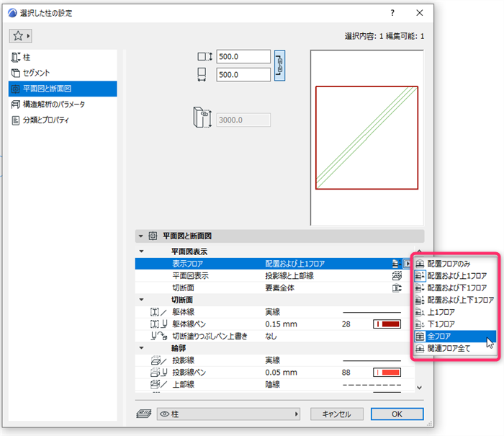Viewport: 504px width, 436px height.
Task: Click the 切断面 要素全体 row icon
Action: coord(397,288)
